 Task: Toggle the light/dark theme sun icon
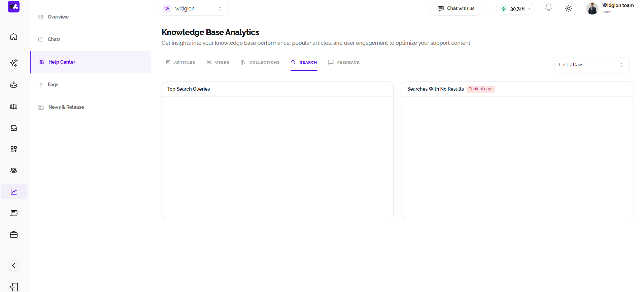pos(569,8)
